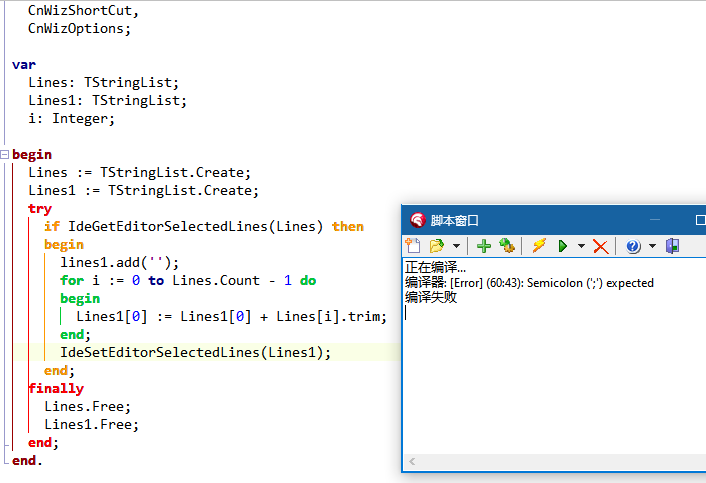Click the red X stop icon
The width and height of the screenshot is (706, 483).
(x=600, y=246)
